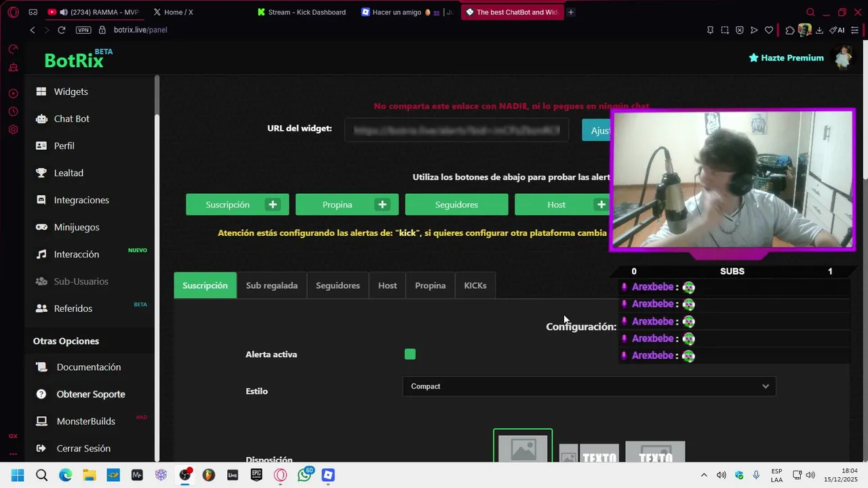Open the Windows Start menu
This screenshot has width=868, height=488.
tap(18, 475)
